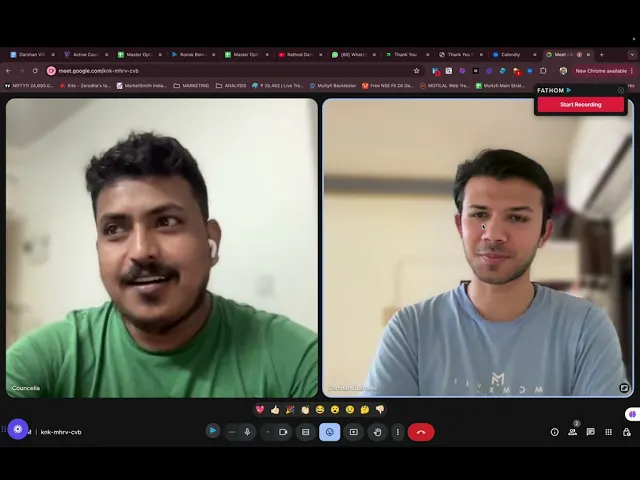Open MOTILAL Web Tra bookmark
Image resolution: width=640 pixels, height=480 pixels.
(444, 86)
